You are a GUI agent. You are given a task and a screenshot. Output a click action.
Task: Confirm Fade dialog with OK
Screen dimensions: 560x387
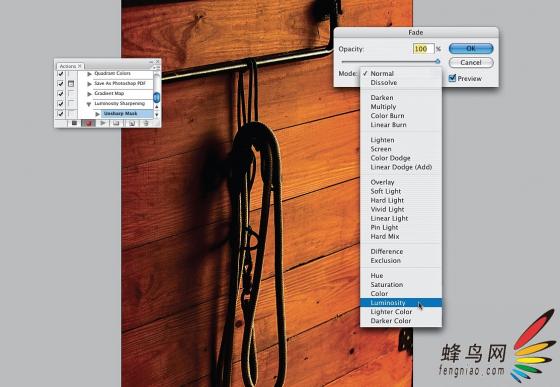471,48
